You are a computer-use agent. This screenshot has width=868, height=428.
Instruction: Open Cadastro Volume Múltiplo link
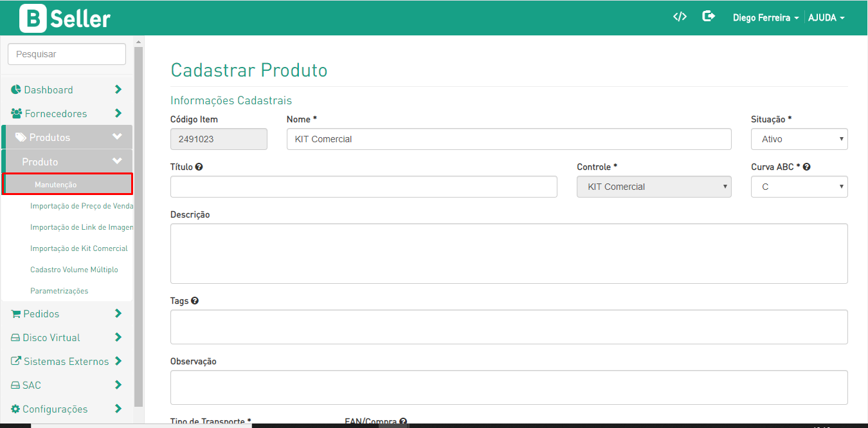click(x=74, y=270)
